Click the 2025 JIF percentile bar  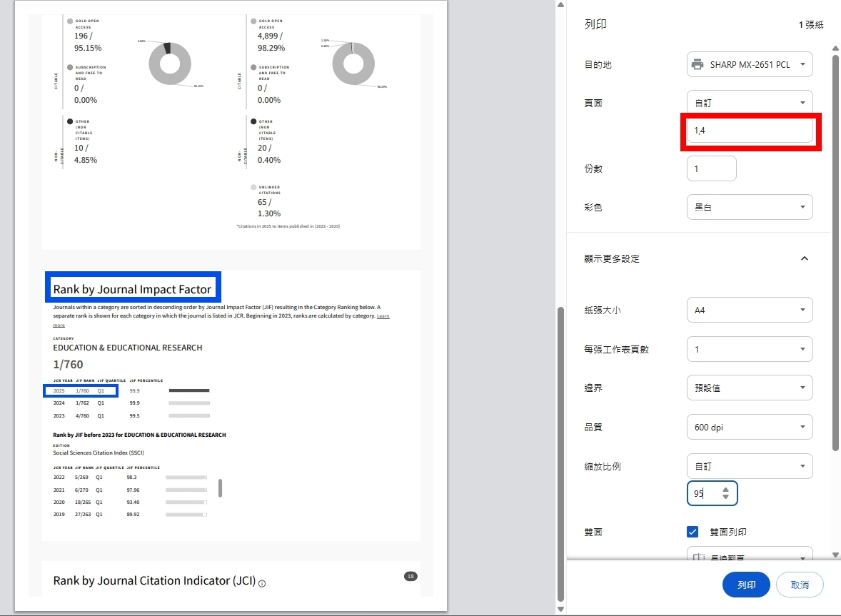tap(189, 390)
